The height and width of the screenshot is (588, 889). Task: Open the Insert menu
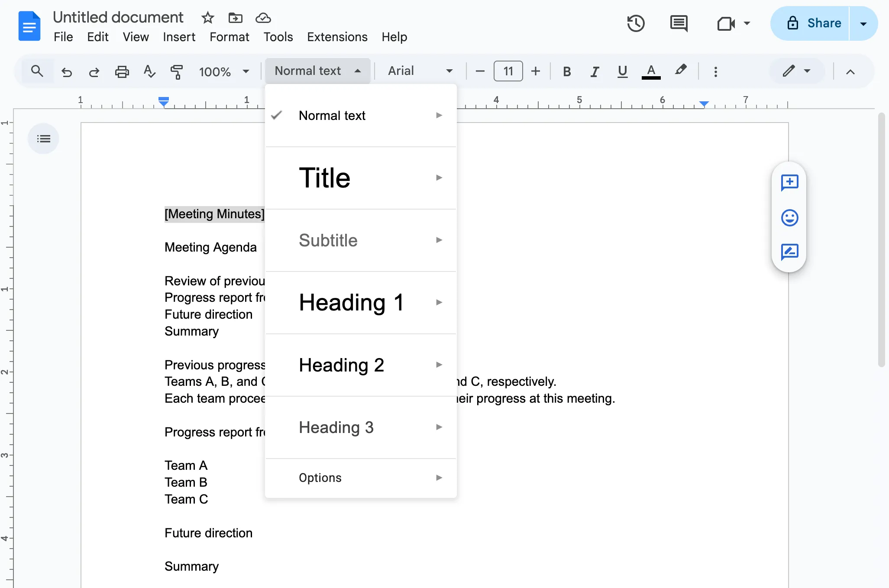point(179,37)
